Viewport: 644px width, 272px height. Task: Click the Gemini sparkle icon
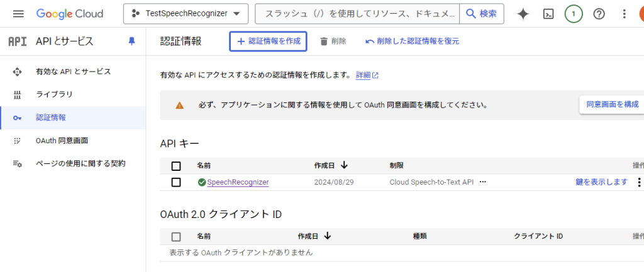(523, 14)
